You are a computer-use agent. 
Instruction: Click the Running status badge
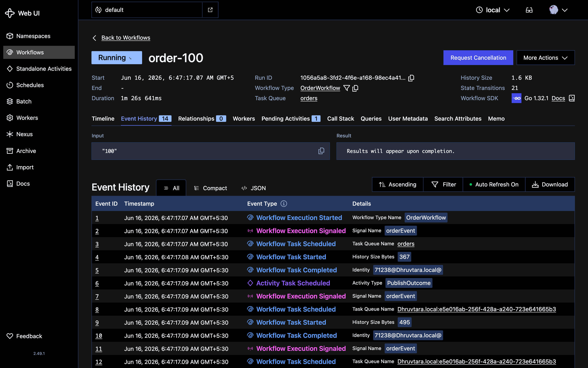tap(117, 58)
